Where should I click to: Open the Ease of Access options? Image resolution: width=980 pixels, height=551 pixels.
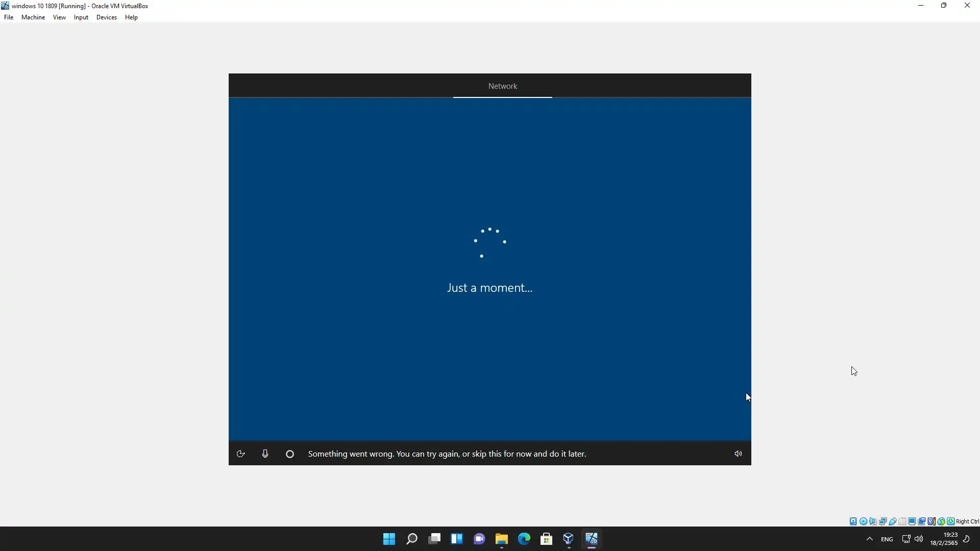coord(241,454)
